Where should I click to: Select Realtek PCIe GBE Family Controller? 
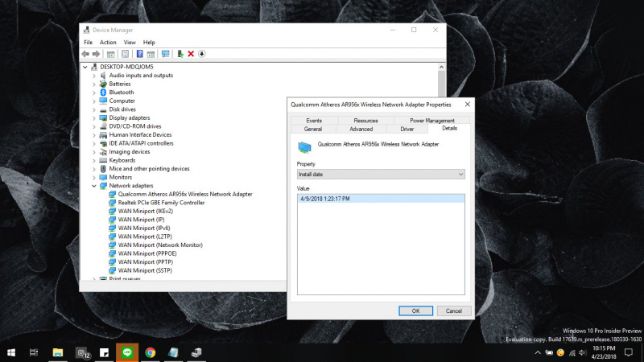(161, 203)
